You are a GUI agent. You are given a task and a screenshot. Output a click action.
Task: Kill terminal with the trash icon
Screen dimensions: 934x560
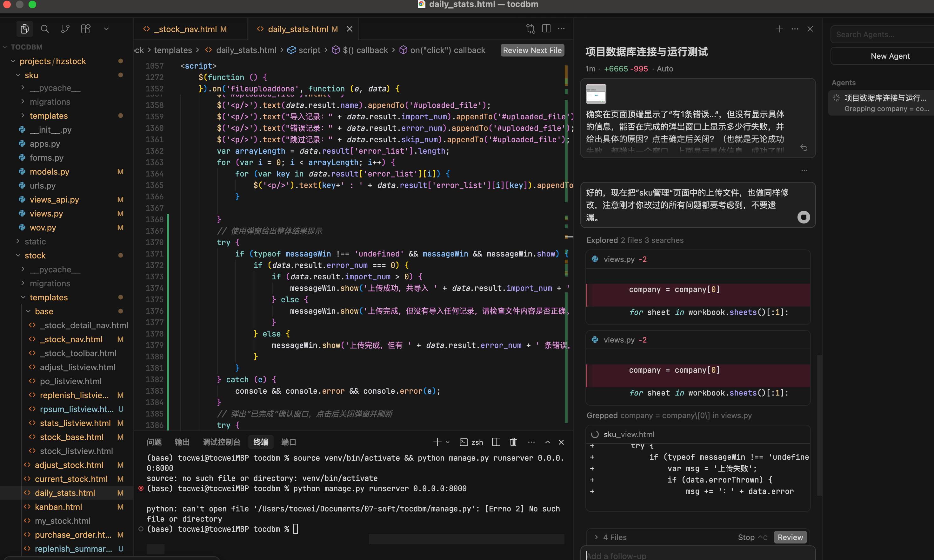pyautogui.click(x=513, y=442)
